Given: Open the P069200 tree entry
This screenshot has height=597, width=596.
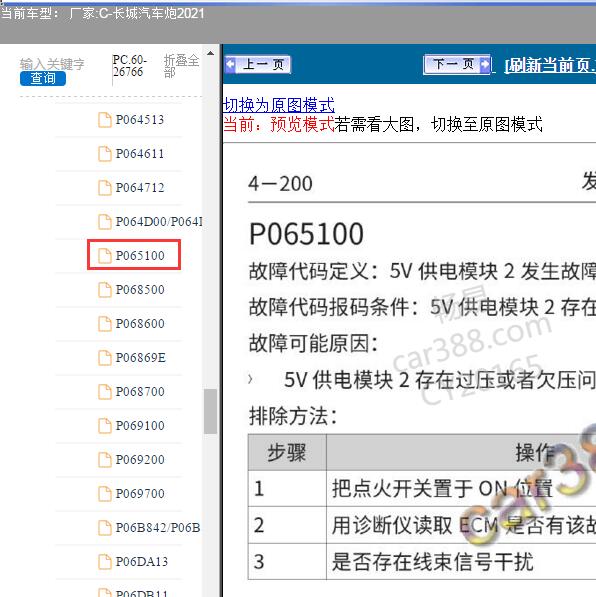Looking at the screenshot, I should 140,460.
